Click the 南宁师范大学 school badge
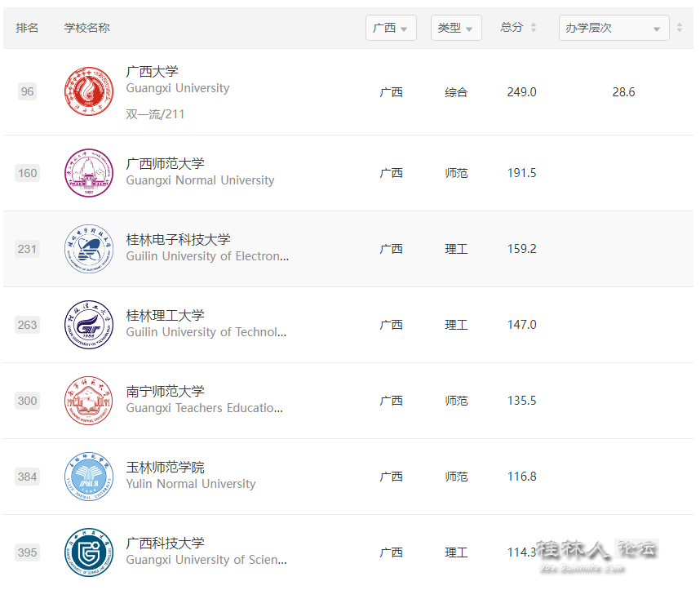Screen dimensions: 700x590 pos(89,401)
